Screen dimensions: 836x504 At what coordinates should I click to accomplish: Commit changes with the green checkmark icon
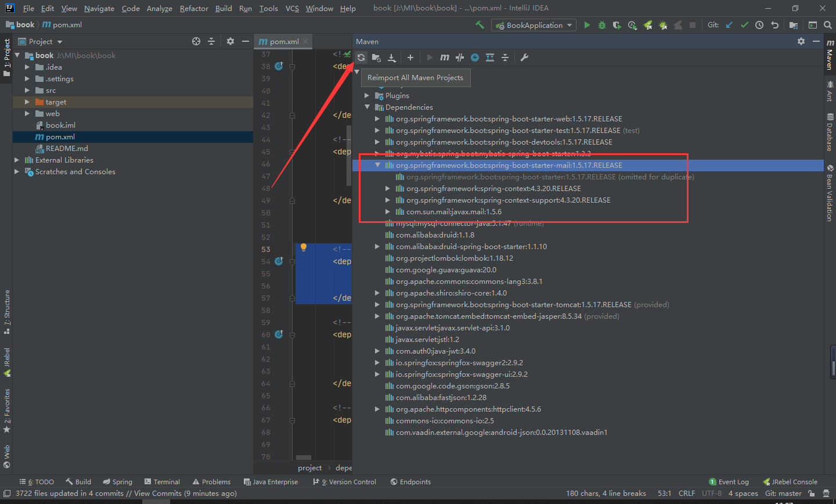click(x=745, y=25)
